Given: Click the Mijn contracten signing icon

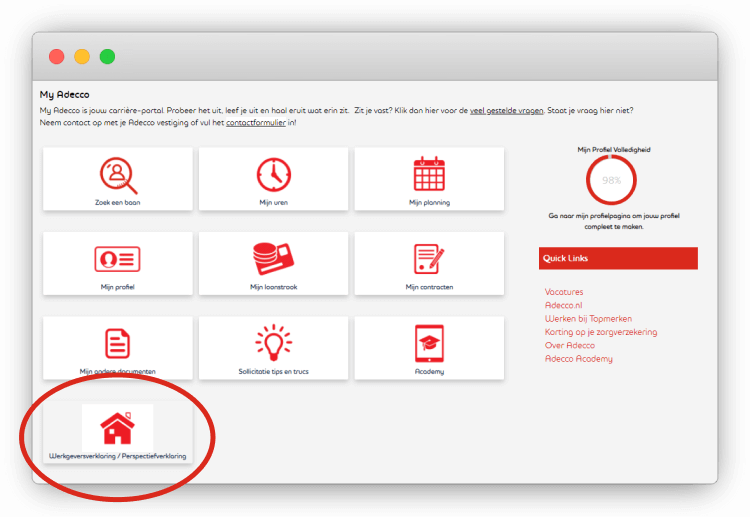Looking at the screenshot, I should [429, 259].
